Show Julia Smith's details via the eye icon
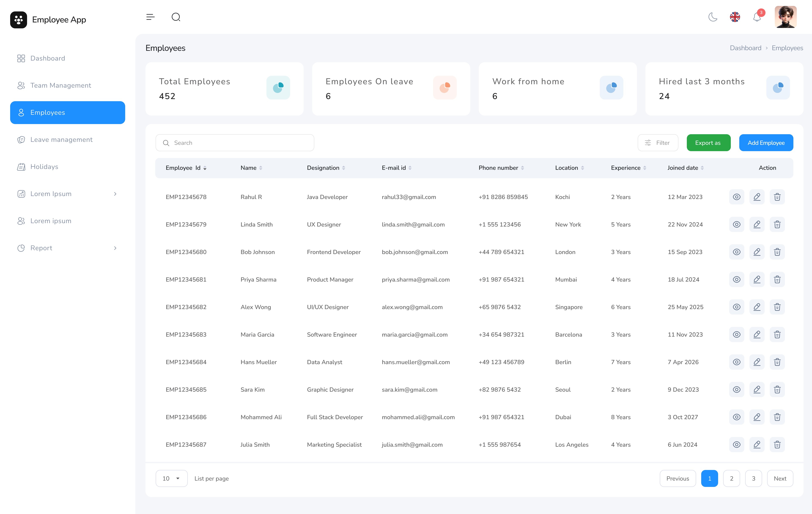812x514 pixels. [737, 445]
